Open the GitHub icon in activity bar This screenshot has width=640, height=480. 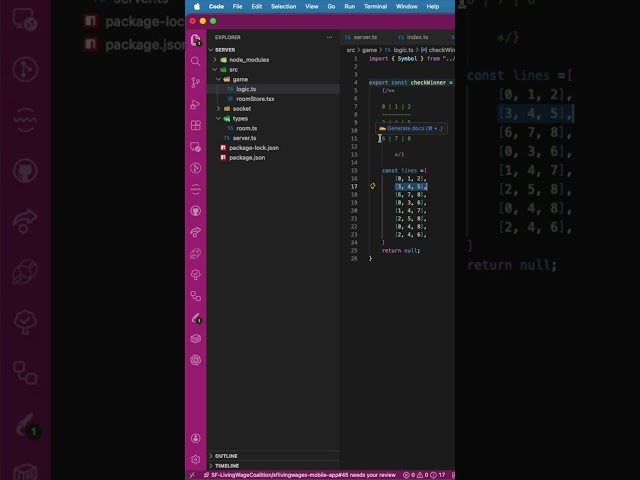point(196,211)
